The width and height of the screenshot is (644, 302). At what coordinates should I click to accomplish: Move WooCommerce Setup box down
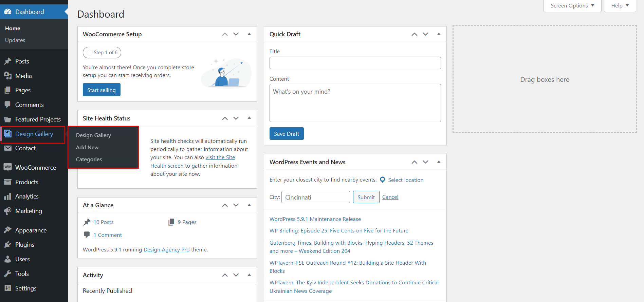tap(236, 34)
